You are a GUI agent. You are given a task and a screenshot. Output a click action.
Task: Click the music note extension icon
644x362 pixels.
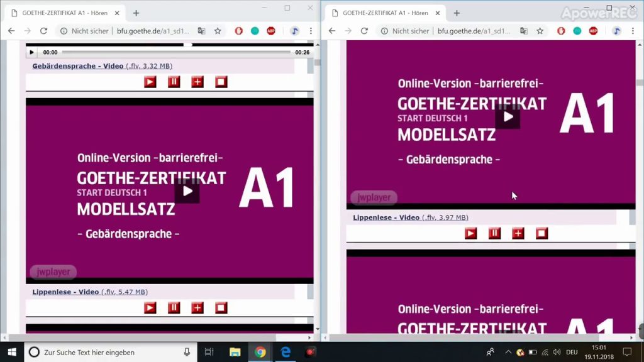[x=295, y=30]
